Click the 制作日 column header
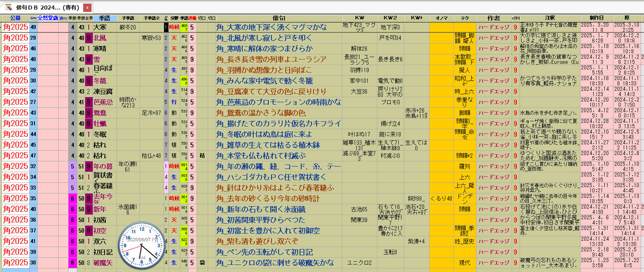 (x=596, y=18)
